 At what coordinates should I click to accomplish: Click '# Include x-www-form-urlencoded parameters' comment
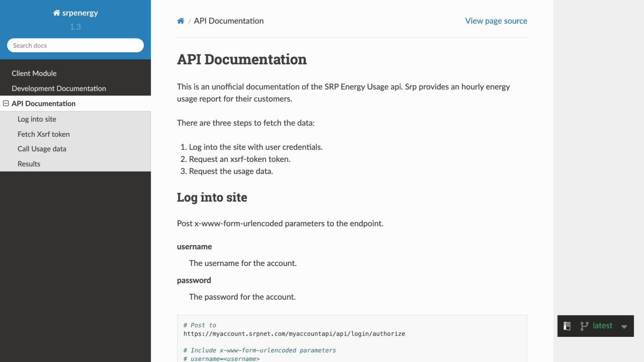pyautogui.click(x=260, y=350)
